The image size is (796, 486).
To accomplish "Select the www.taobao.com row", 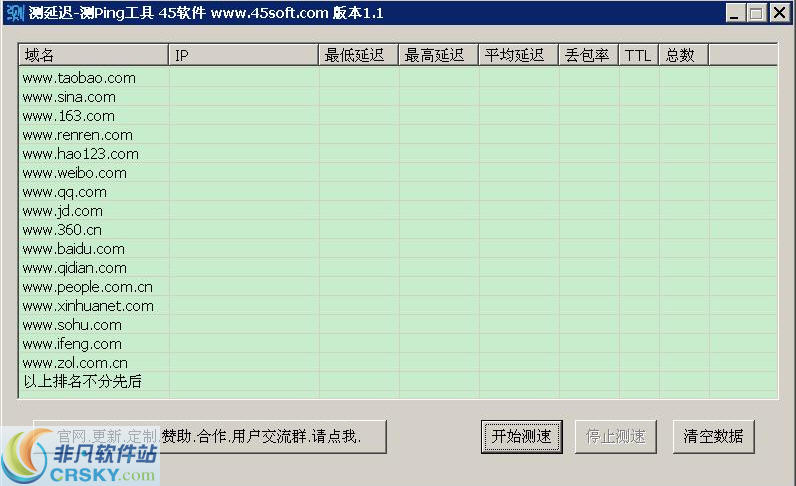I will click(x=398, y=78).
